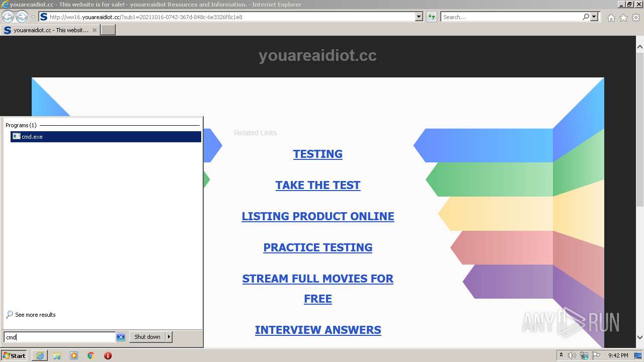
Task: Open recent pages dropdown next to Forward
Action: coord(33,17)
